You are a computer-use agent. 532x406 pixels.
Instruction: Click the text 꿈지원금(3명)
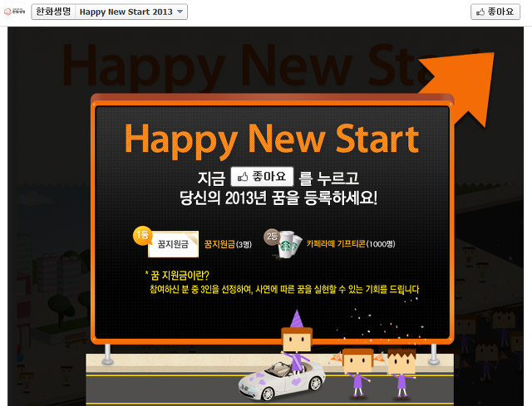point(228,244)
